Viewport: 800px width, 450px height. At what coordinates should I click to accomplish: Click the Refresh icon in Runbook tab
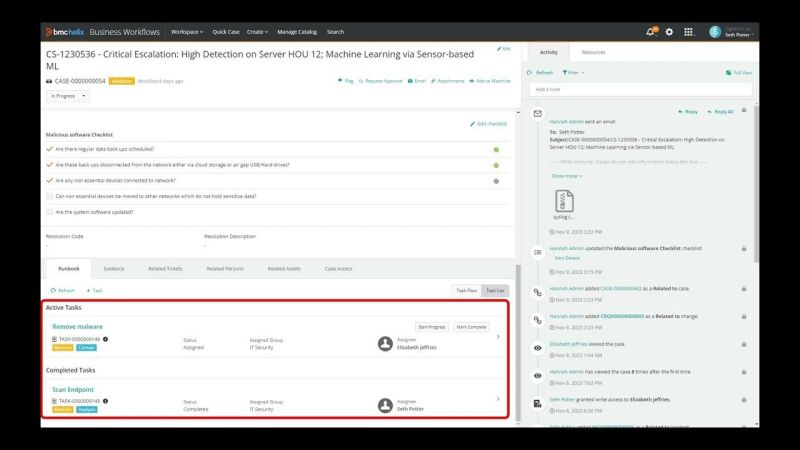[x=53, y=290]
